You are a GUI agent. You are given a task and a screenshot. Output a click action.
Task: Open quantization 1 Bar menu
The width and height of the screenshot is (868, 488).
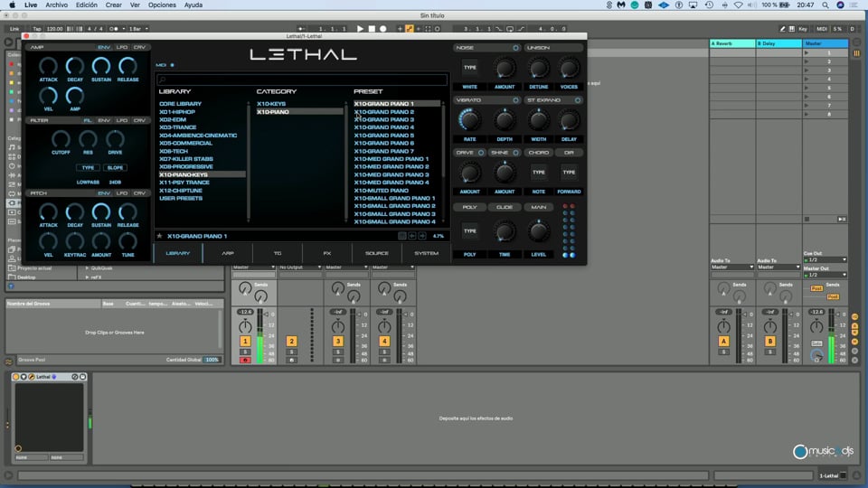(138, 29)
